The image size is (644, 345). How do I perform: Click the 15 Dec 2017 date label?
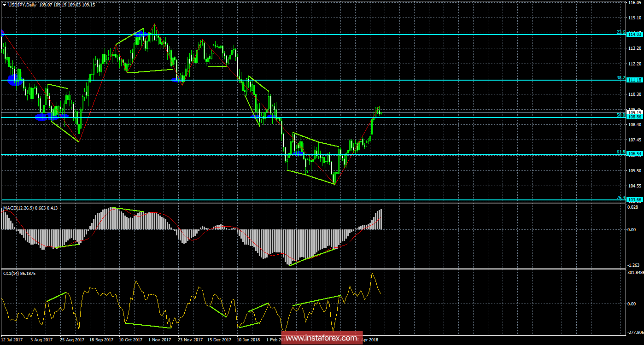click(218, 339)
